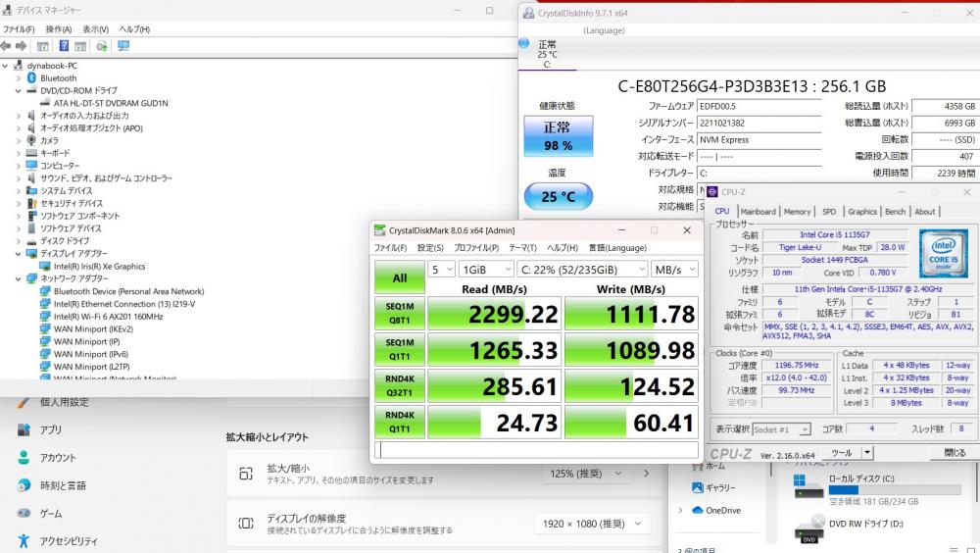This screenshot has height=553, width=980.
Task: Switch to Mainboard tab in CPU-Z
Action: (758, 212)
